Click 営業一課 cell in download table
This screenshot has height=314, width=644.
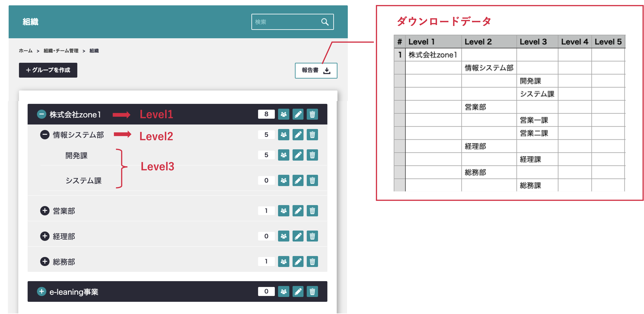(x=537, y=120)
